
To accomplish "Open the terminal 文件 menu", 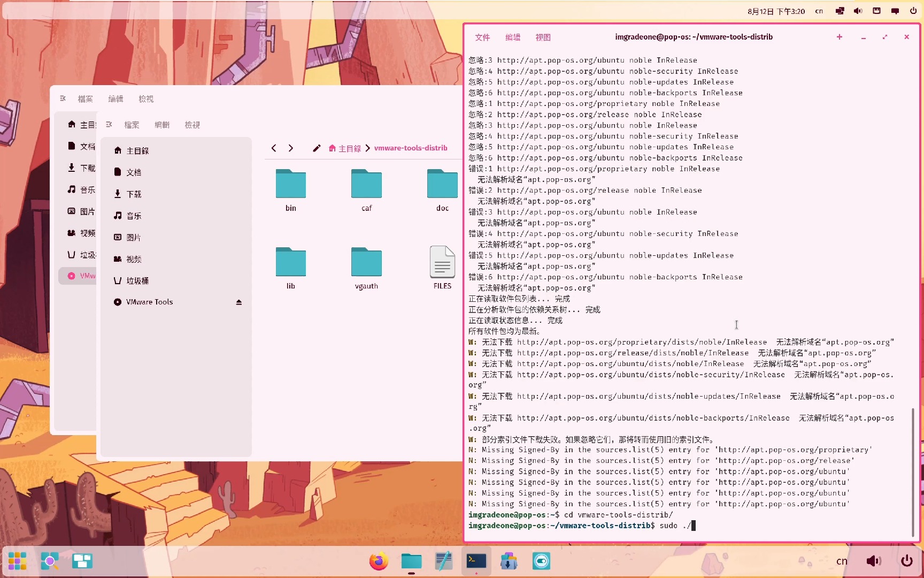I will [482, 37].
